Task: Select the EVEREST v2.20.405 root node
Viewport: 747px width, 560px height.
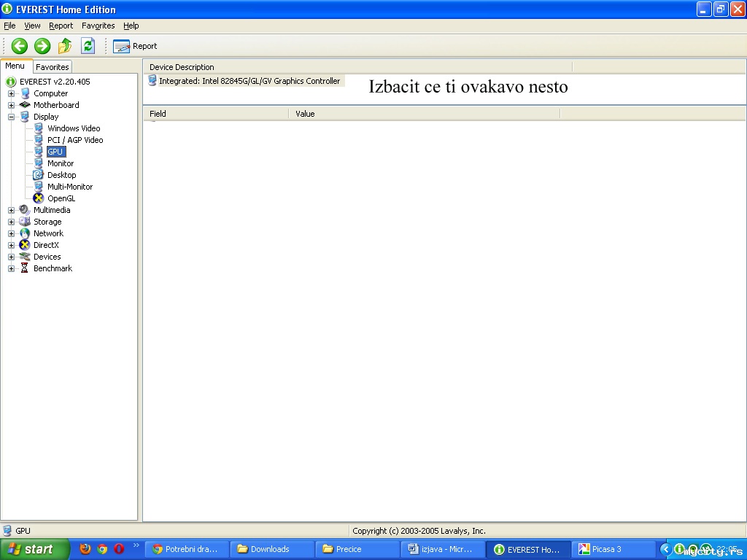Action: coord(55,82)
